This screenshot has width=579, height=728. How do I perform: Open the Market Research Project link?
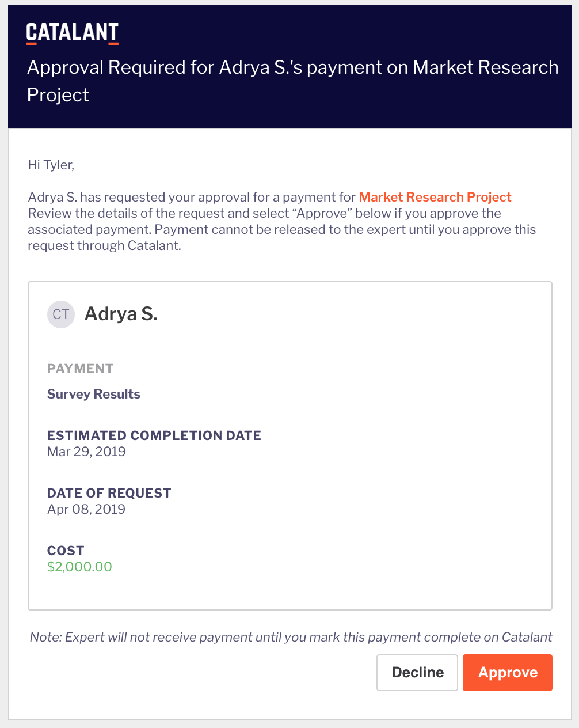(x=435, y=197)
